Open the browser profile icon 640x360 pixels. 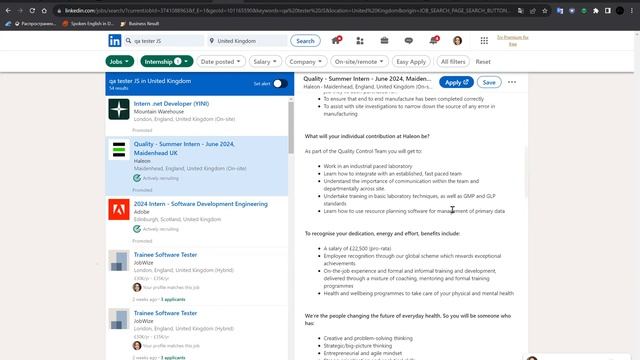[620, 11]
